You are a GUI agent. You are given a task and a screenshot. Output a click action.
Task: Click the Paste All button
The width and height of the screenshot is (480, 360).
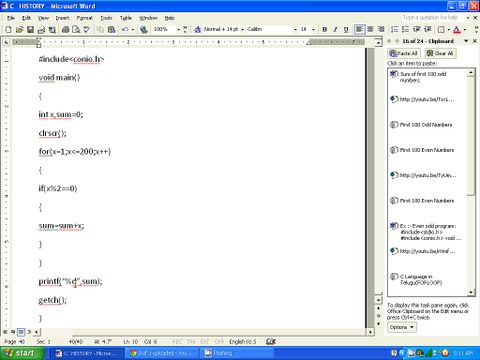404,53
